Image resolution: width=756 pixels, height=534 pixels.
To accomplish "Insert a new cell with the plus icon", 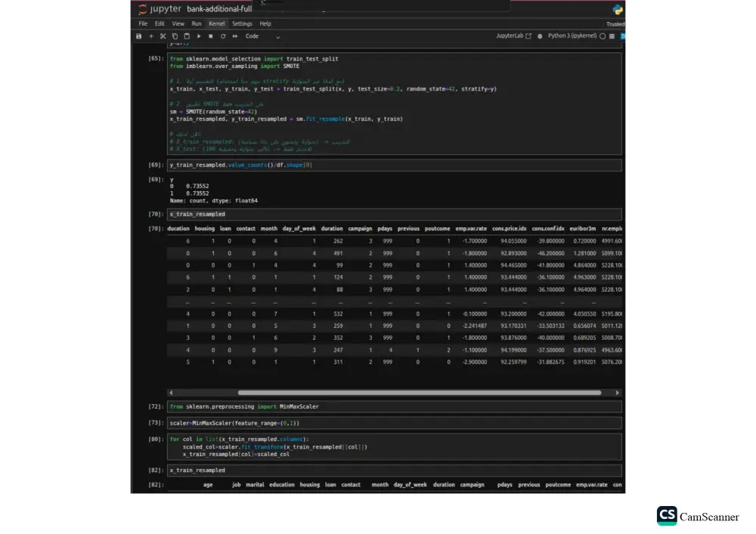I will (x=150, y=35).
